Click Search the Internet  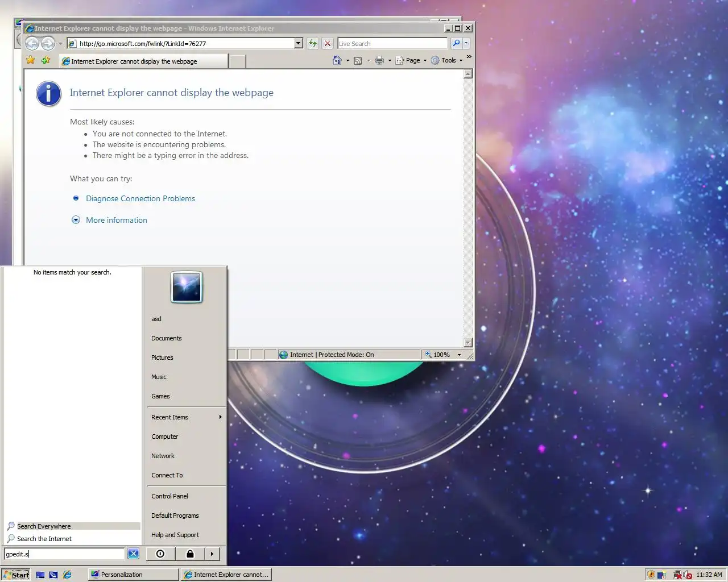[x=73, y=539]
